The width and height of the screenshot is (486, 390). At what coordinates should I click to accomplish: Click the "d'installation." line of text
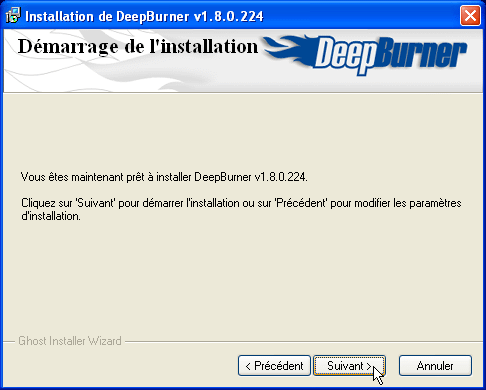point(51,216)
